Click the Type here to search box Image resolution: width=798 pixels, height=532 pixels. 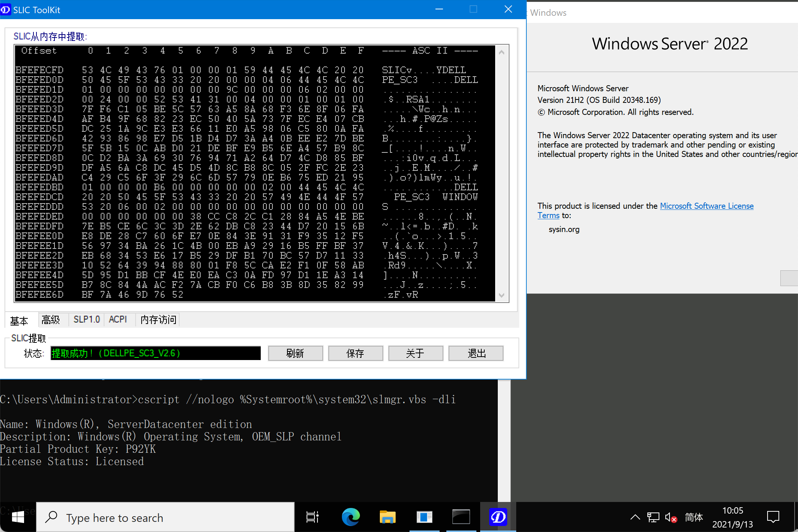click(x=165, y=517)
